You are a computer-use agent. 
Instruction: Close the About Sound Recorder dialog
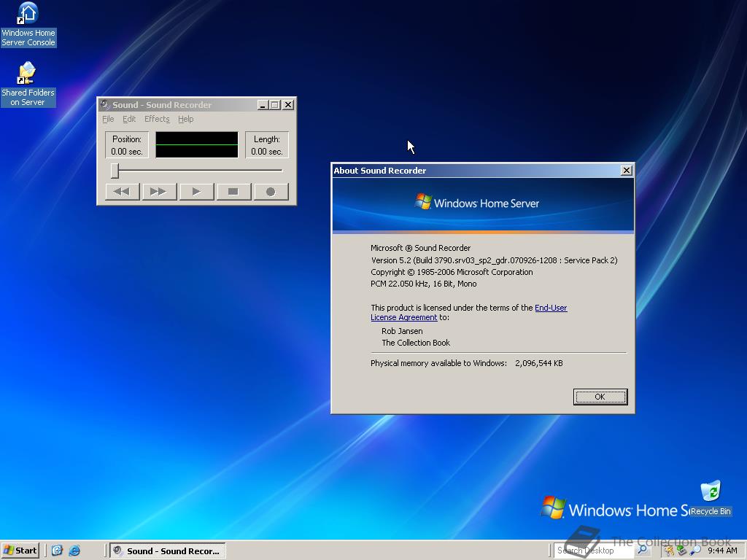[x=627, y=171]
